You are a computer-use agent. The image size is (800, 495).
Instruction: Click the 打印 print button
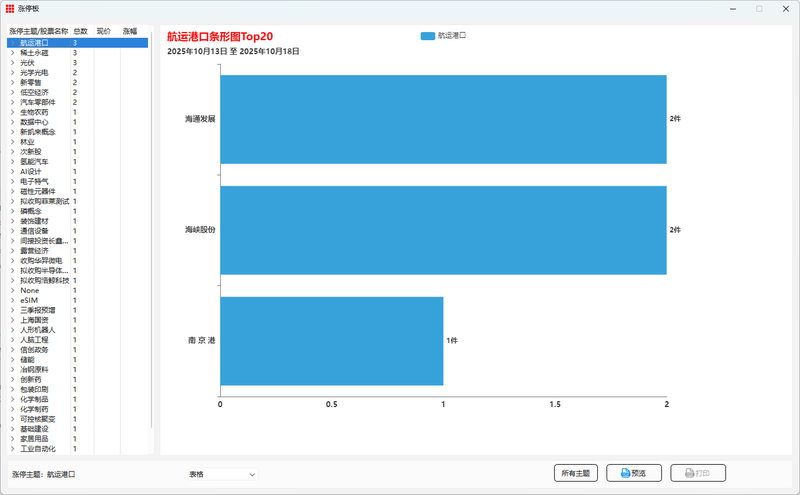click(x=698, y=473)
